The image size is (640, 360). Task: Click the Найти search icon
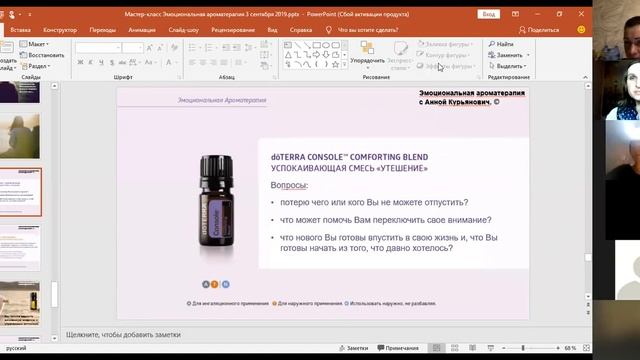tap(491, 44)
